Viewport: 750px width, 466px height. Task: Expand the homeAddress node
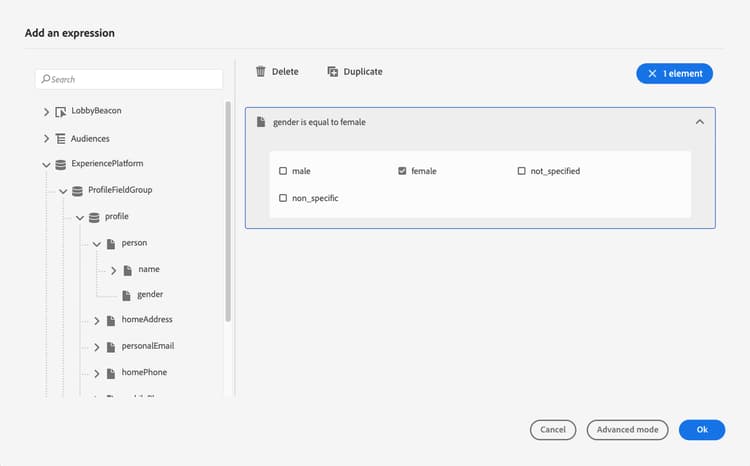pyautogui.click(x=97, y=321)
